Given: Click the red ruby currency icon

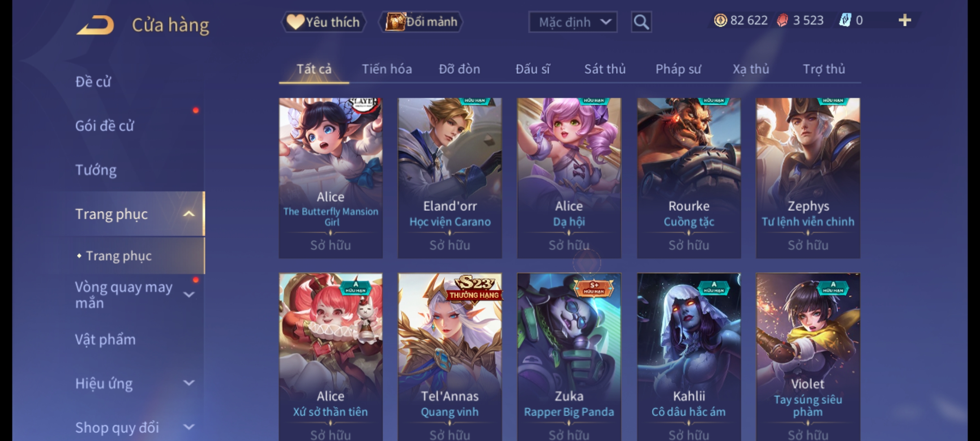Looking at the screenshot, I should tap(782, 20).
